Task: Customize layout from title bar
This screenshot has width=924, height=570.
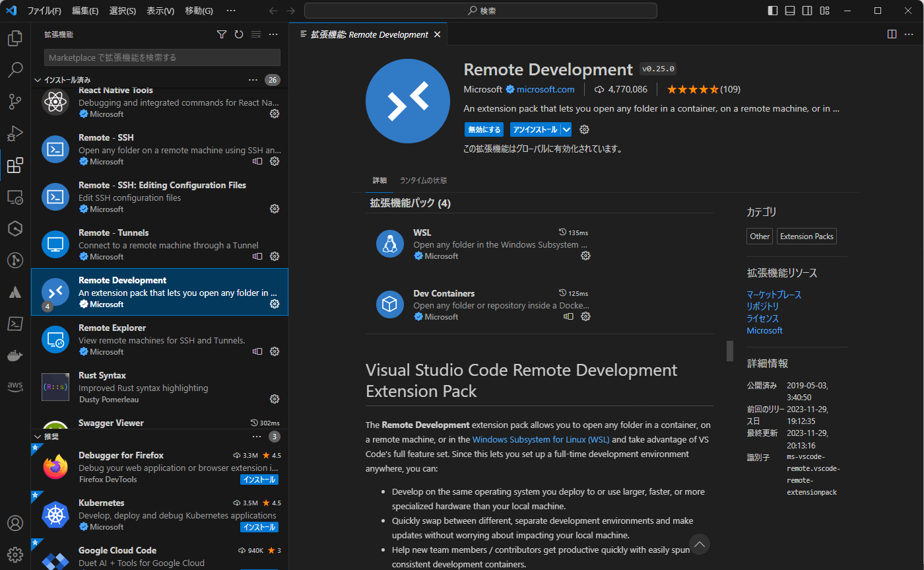Action: click(824, 11)
